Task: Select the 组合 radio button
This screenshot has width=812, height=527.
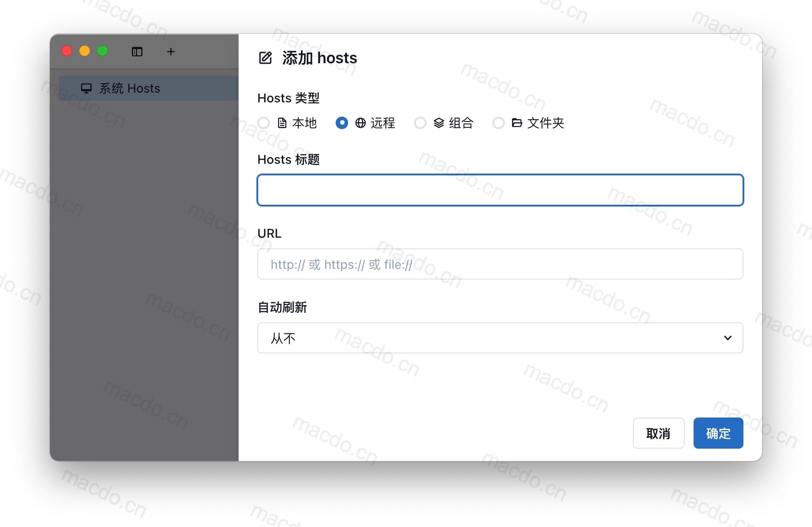Action: pyautogui.click(x=420, y=123)
